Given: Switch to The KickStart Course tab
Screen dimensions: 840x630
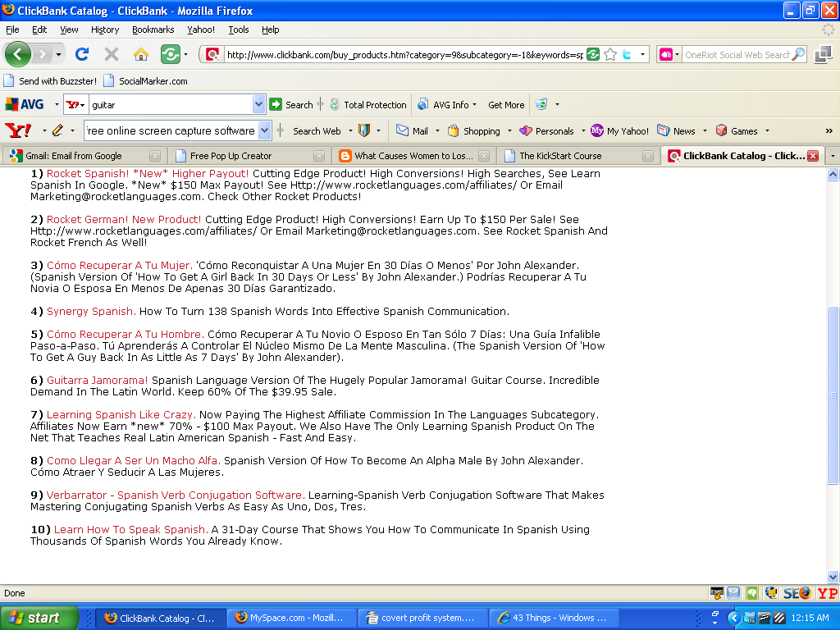Looking at the screenshot, I should point(560,156).
